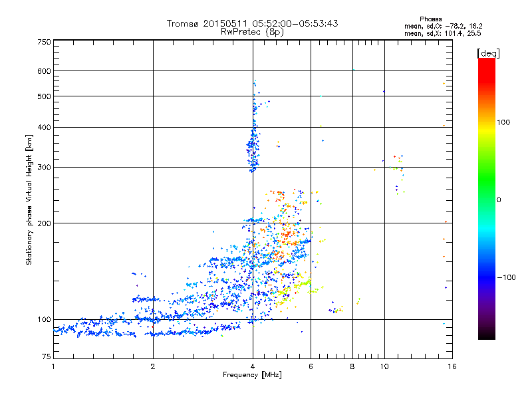Click the 'RwPretec (8p)' subtitle
Viewport: 532px width, 399px height.
[x=252, y=32]
